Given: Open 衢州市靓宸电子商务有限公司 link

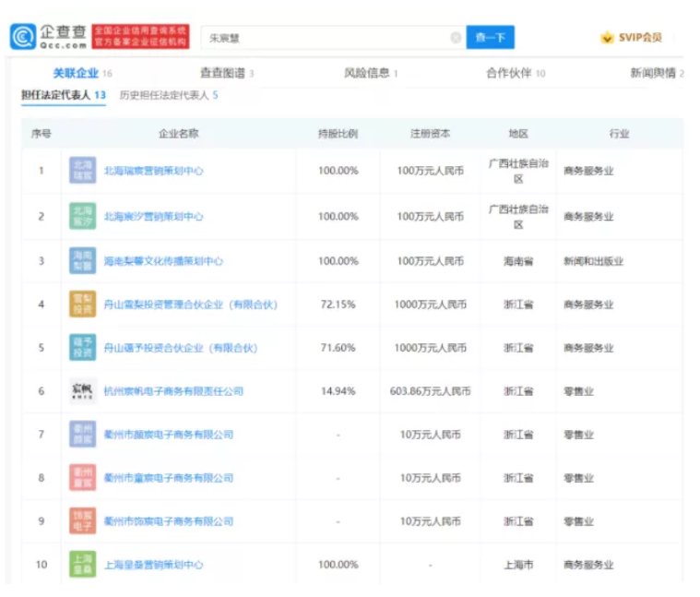Looking at the screenshot, I should 168,435.
